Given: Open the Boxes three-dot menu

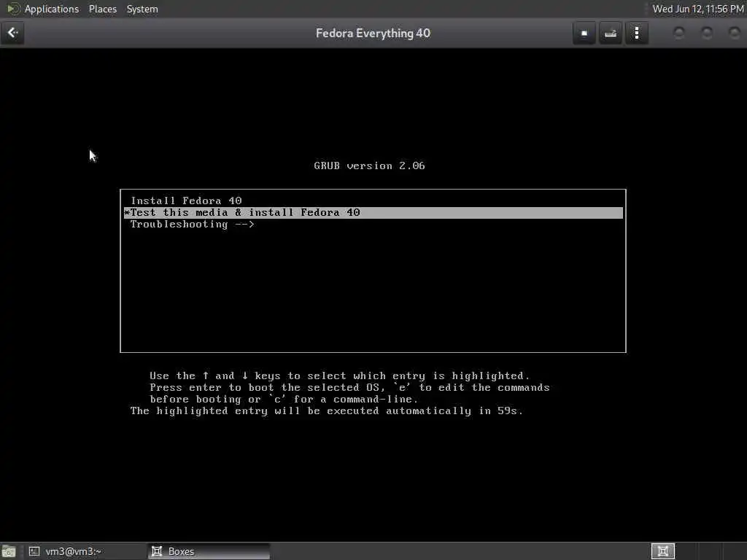Looking at the screenshot, I should 637,33.
